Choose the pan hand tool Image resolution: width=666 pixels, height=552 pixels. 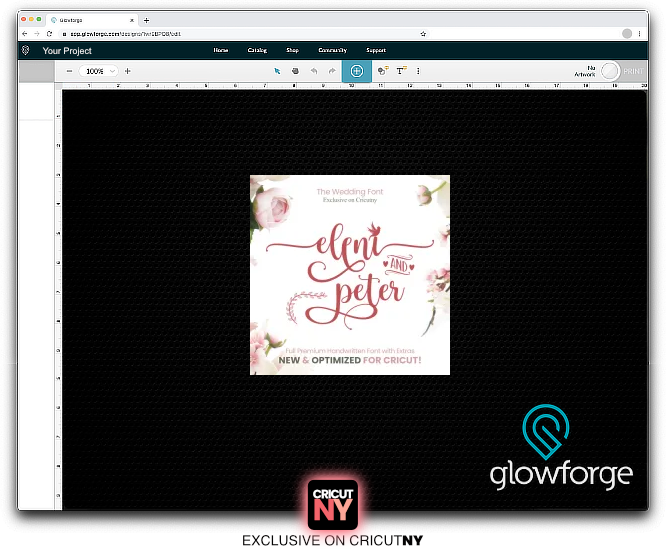(x=295, y=71)
